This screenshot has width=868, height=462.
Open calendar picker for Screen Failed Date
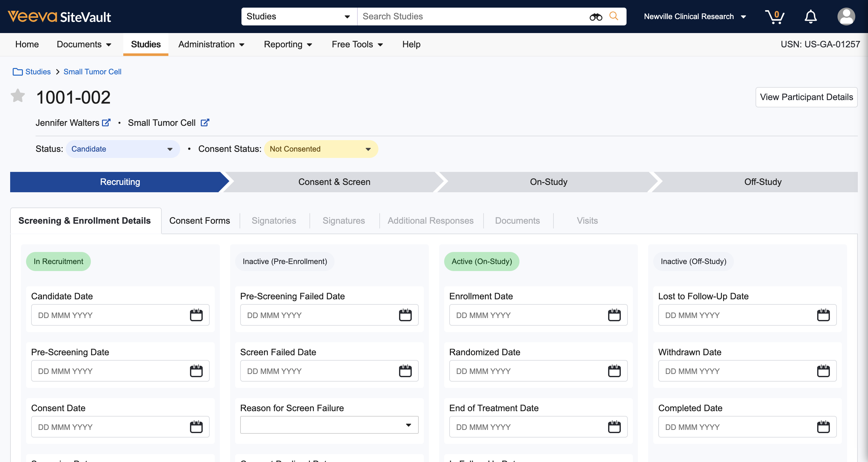(x=405, y=371)
